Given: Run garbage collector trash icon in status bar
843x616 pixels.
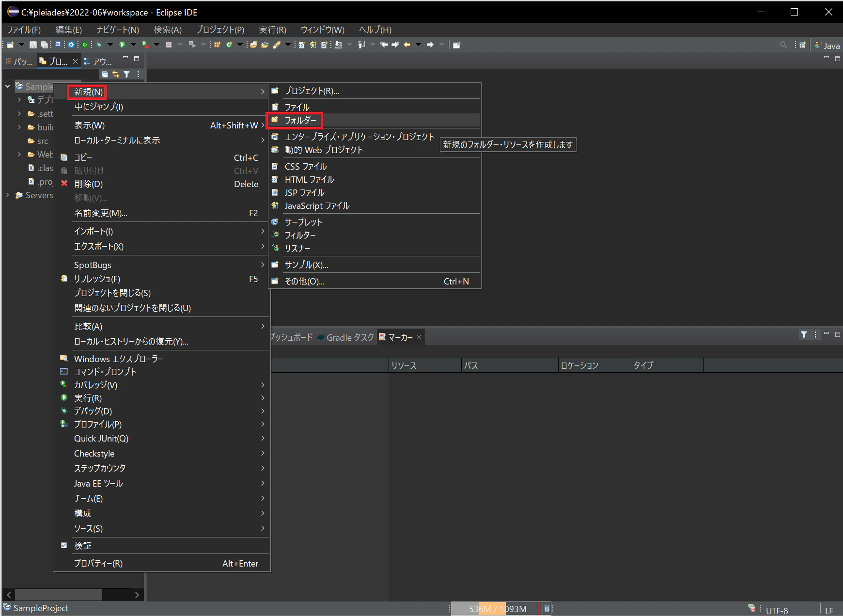Looking at the screenshot, I should 546,609.
